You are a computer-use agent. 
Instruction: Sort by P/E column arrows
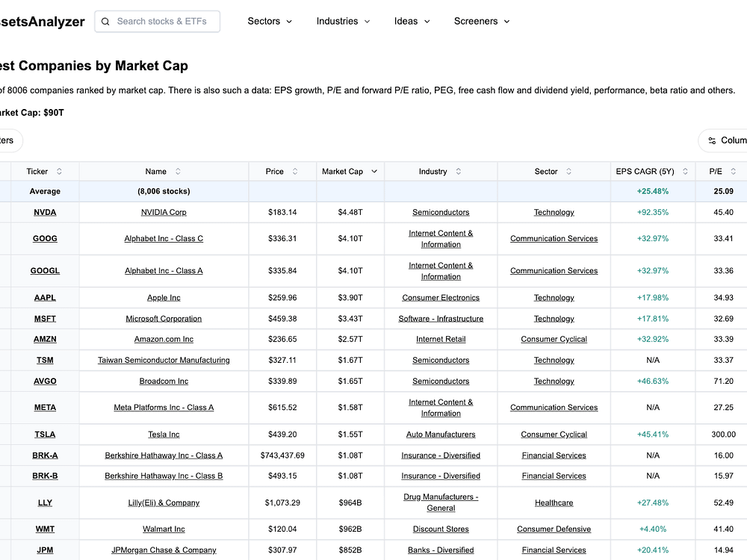click(x=734, y=172)
